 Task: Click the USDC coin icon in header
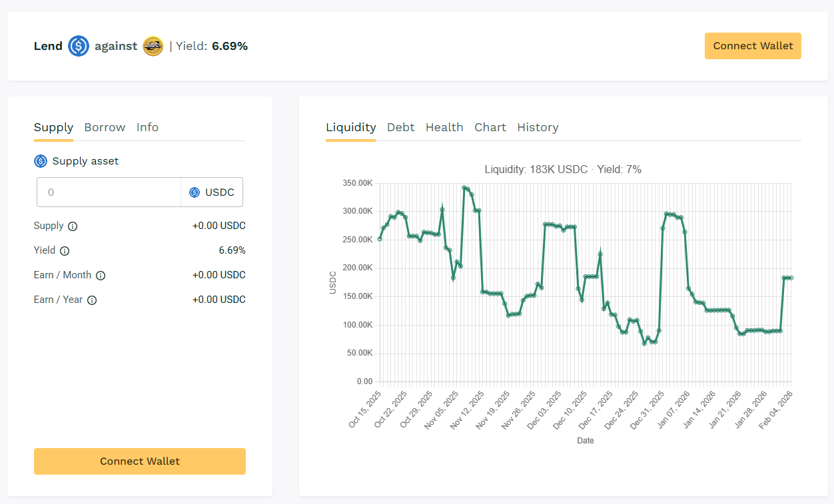click(79, 46)
